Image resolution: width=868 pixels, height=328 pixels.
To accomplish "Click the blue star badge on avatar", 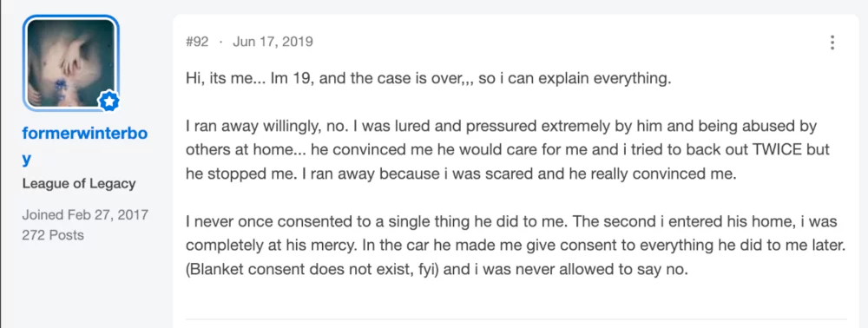I will (108, 101).
